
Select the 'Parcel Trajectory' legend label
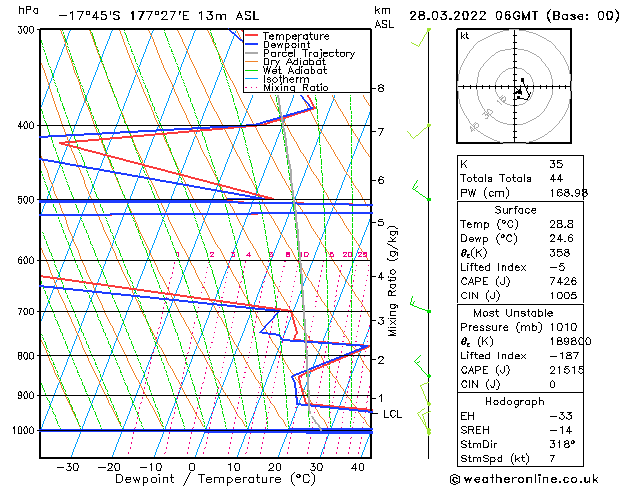309,53
